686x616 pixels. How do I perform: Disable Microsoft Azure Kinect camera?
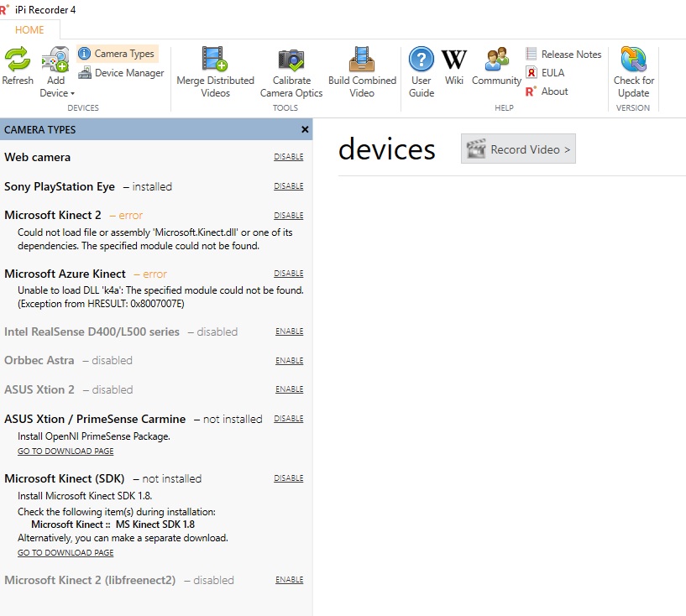[288, 274]
